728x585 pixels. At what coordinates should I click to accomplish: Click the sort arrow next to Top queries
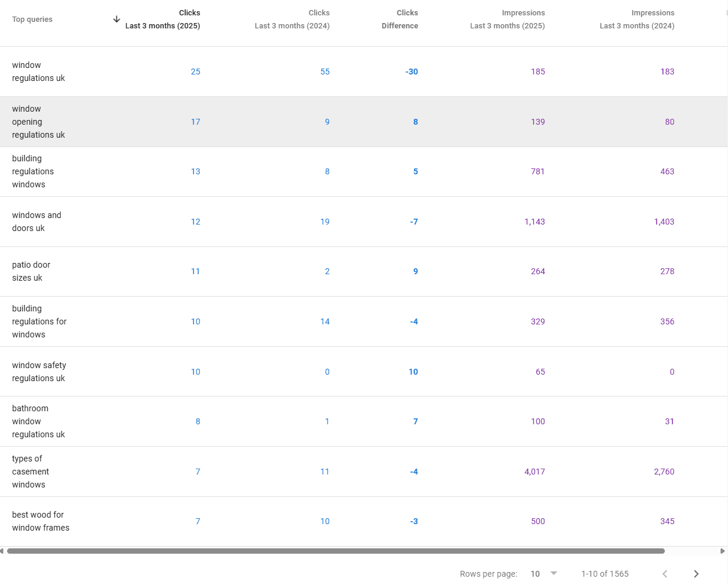pyautogui.click(x=116, y=19)
